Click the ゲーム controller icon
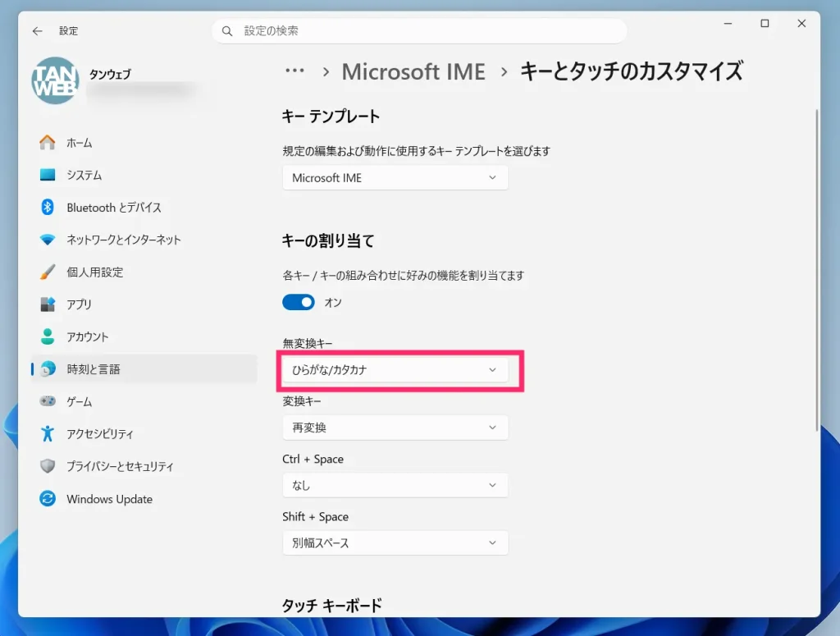The image size is (840, 636). [47, 400]
